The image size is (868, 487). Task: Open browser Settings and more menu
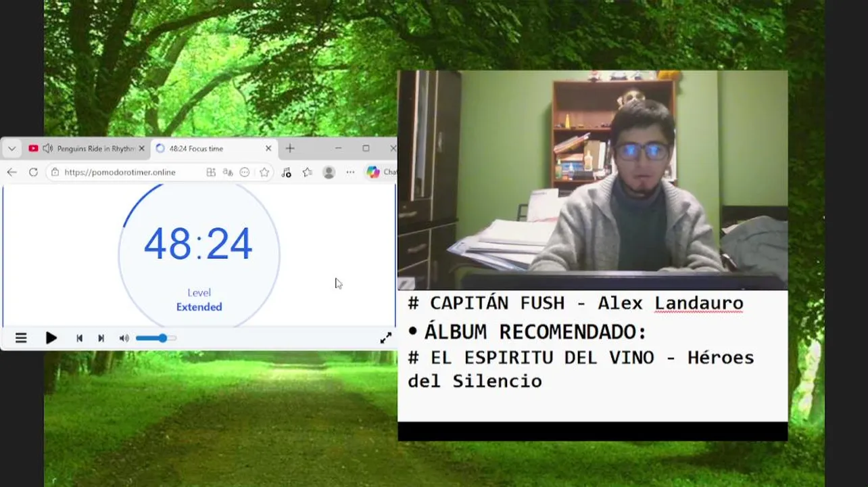pyautogui.click(x=350, y=172)
